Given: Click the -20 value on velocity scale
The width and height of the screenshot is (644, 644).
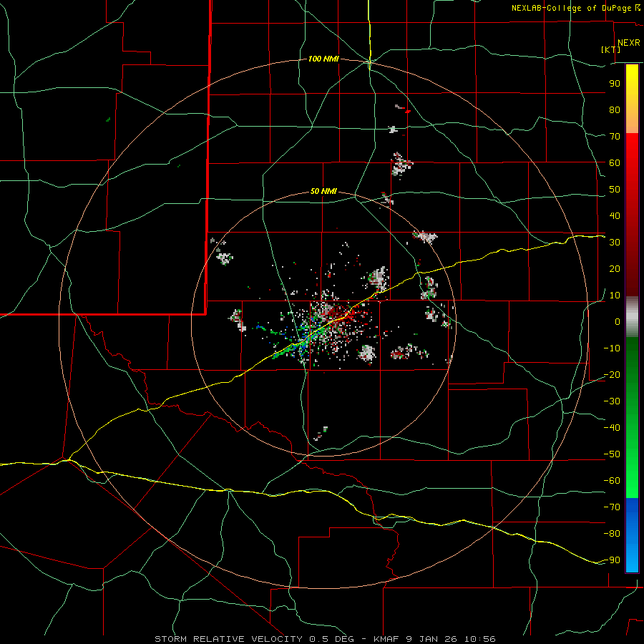Looking at the screenshot, I should 612,375.
